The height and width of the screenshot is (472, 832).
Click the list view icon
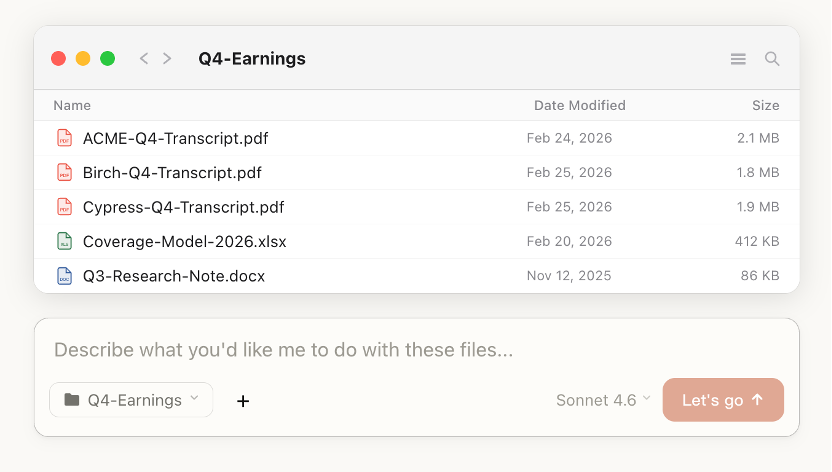click(x=738, y=59)
